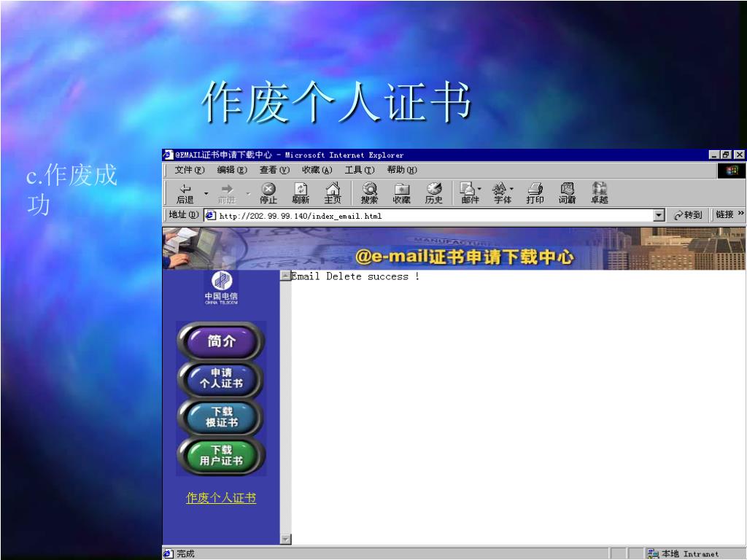Click the Back (后退) toolbar button
Image resolution: width=747 pixels, height=560 pixels.
185,193
